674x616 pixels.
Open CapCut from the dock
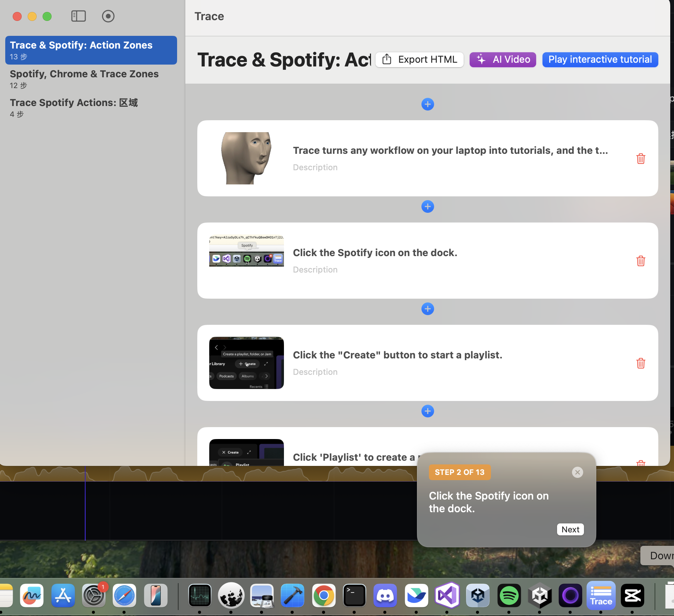tap(632, 595)
